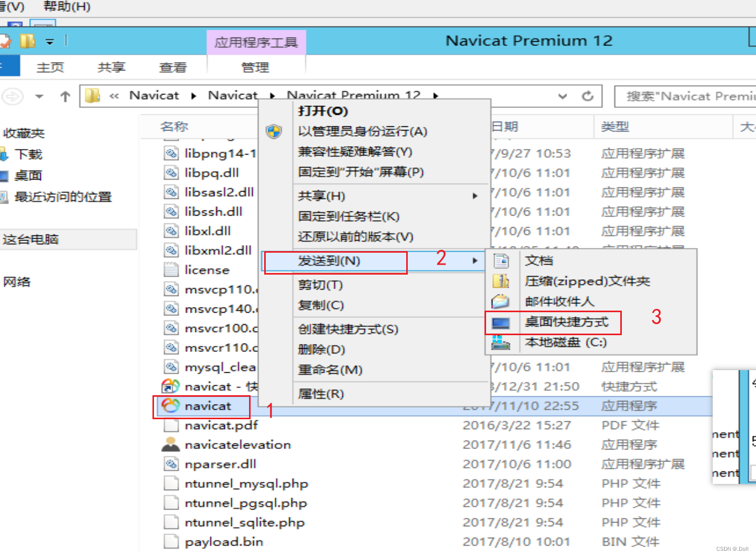Screen dimensions: 756x556
Task: Click the PDF icon beside navicat.pdf
Action: pos(171,425)
